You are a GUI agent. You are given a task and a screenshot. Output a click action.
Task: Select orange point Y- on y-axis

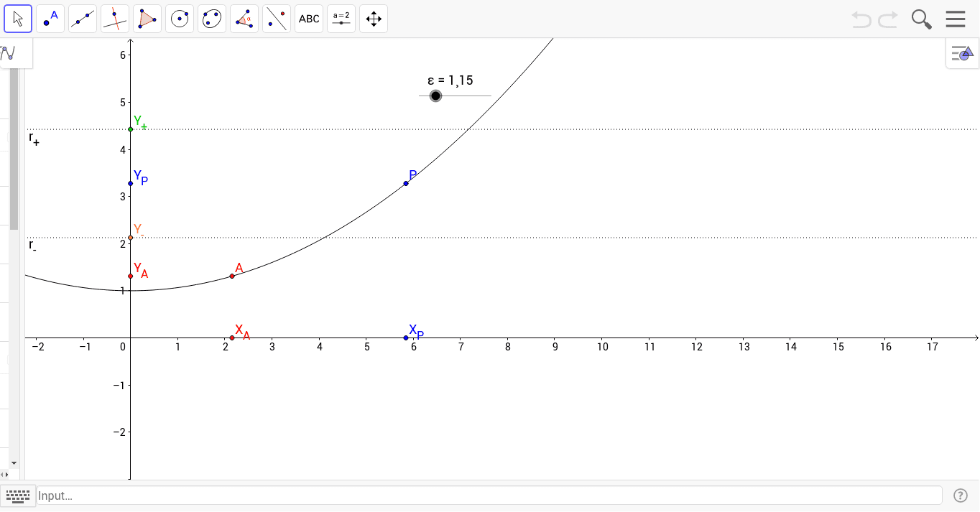tap(131, 238)
